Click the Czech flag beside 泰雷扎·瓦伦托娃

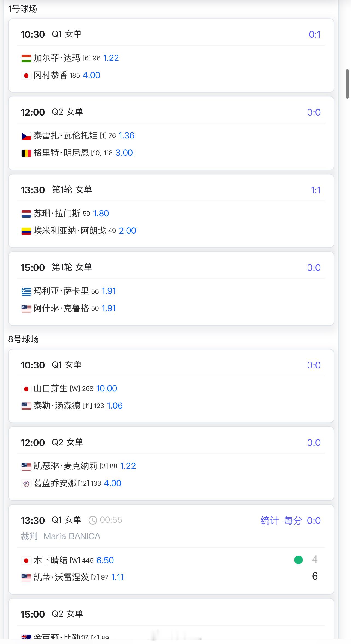(x=26, y=136)
